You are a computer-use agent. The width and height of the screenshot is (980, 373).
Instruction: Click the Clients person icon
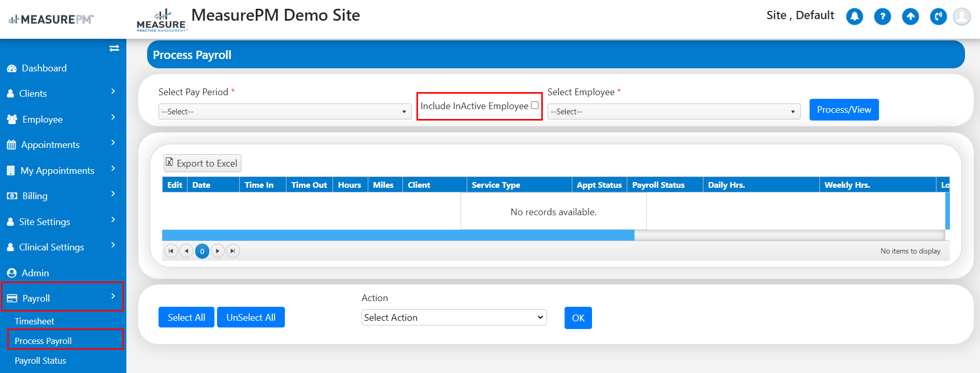pos(10,94)
